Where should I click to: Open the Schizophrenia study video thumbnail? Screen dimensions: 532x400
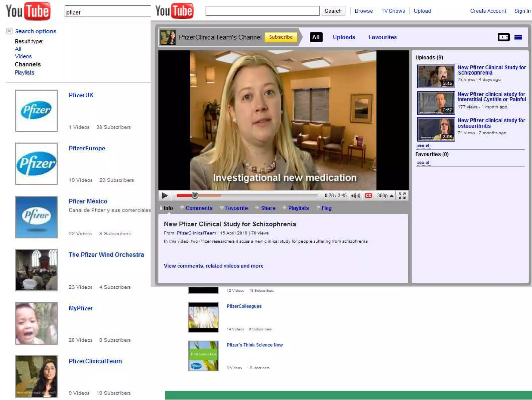[436, 76]
